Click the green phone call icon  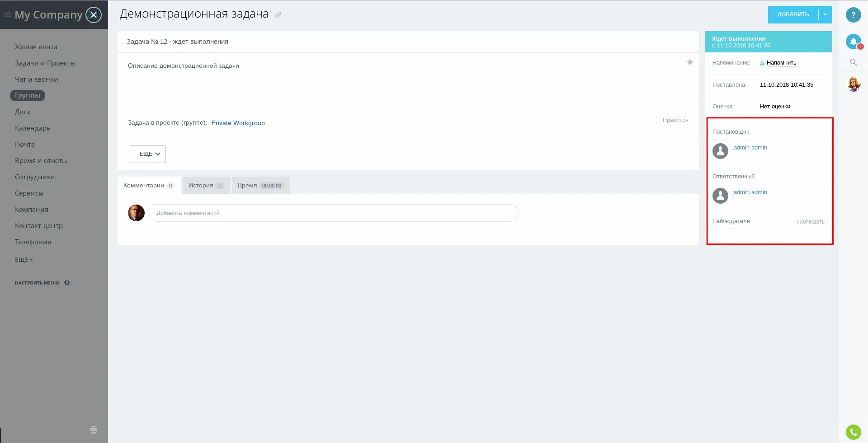853,432
